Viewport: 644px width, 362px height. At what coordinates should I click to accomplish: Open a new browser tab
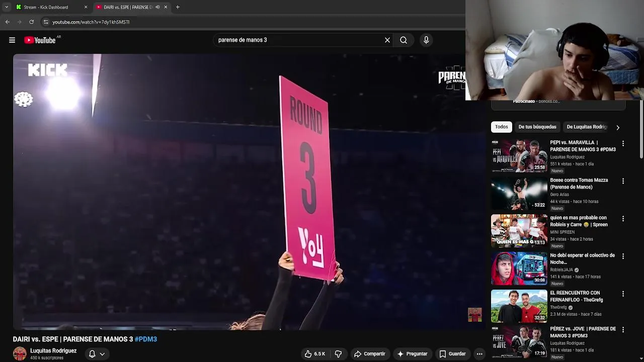178,7
